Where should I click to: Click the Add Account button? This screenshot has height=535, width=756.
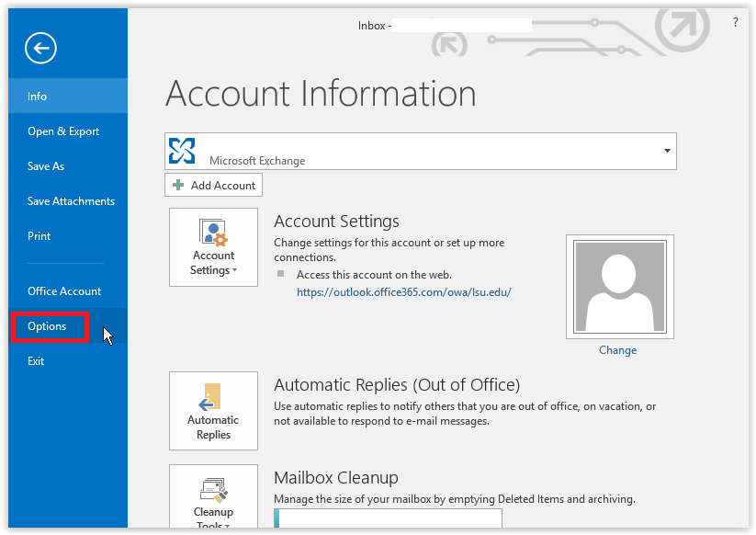pyautogui.click(x=214, y=186)
